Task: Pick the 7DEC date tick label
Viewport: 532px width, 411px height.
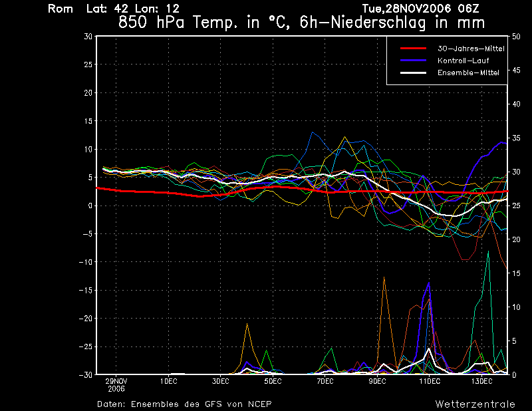Action: pyautogui.click(x=325, y=381)
